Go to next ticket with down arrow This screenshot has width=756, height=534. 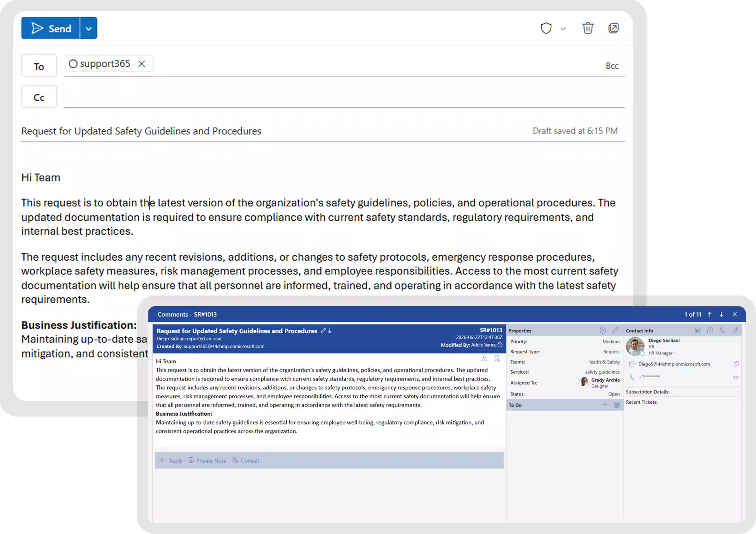pos(721,314)
